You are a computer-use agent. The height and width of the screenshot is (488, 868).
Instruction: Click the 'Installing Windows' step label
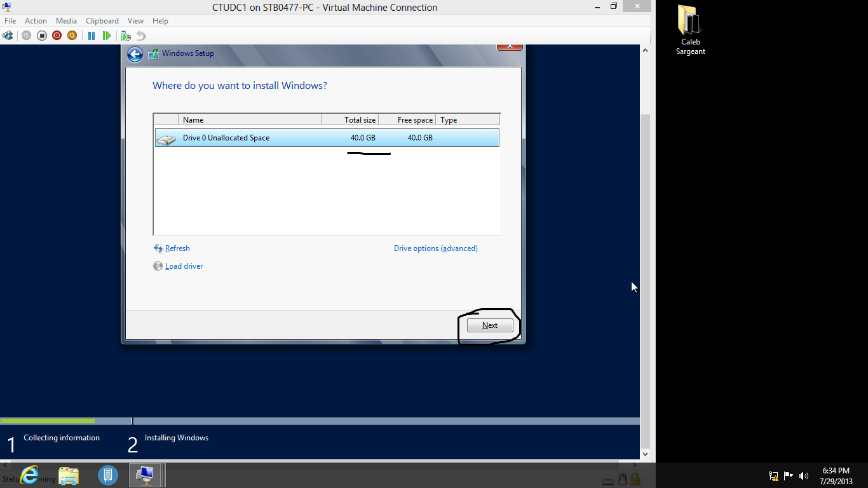click(x=177, y=438)
